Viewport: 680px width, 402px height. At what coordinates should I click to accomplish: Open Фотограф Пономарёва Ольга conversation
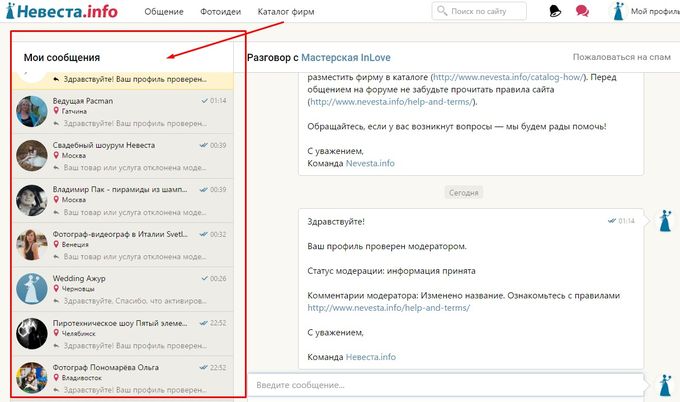[123, 377]
